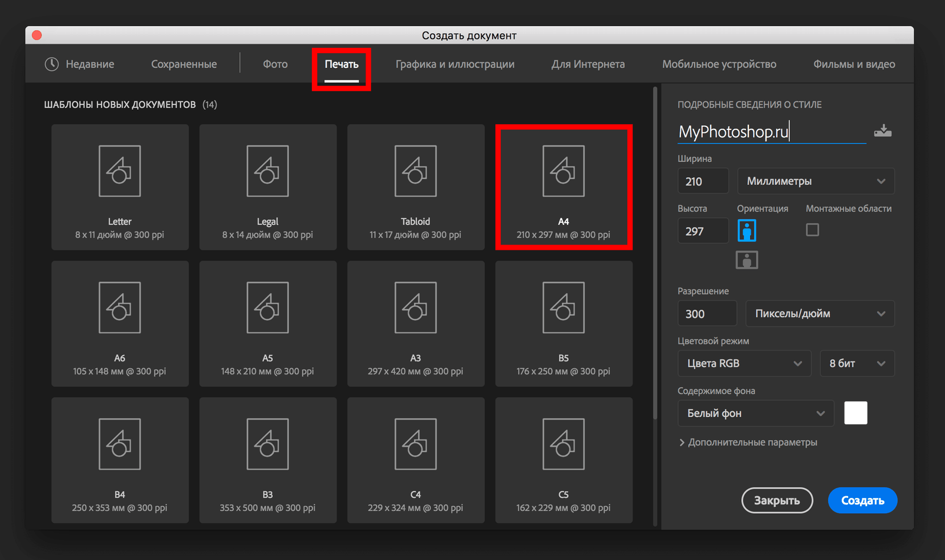Select the B5 preset icon
Screen dimensions: 945x560
click(x=563, y=308)
